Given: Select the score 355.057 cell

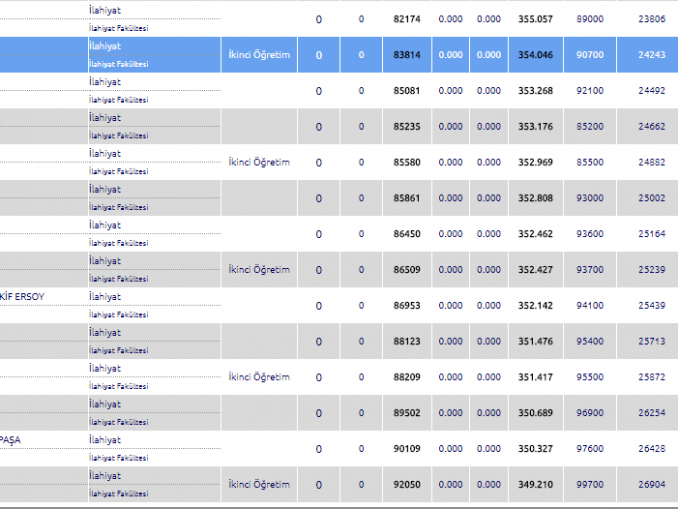Looking at the screenshot, I should (535, 19).
